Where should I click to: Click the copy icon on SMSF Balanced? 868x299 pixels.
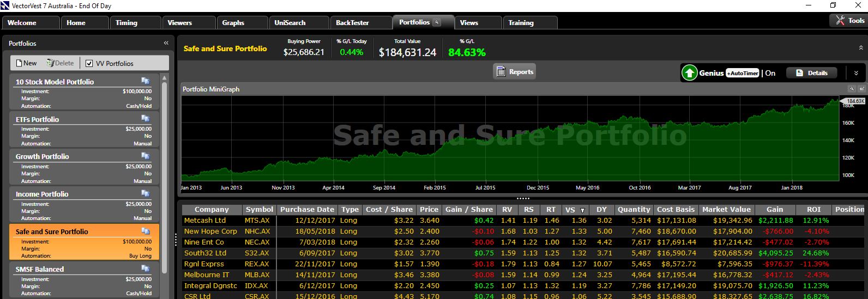146,269
